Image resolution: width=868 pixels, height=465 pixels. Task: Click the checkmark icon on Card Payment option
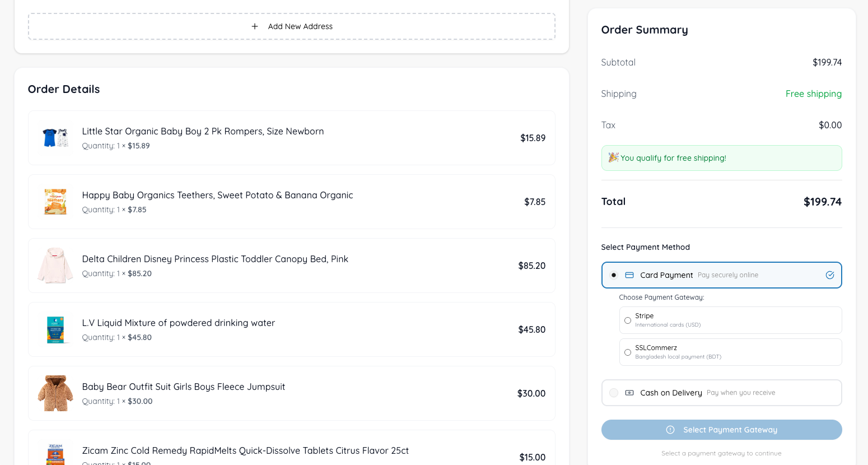[x=829, y=275]
